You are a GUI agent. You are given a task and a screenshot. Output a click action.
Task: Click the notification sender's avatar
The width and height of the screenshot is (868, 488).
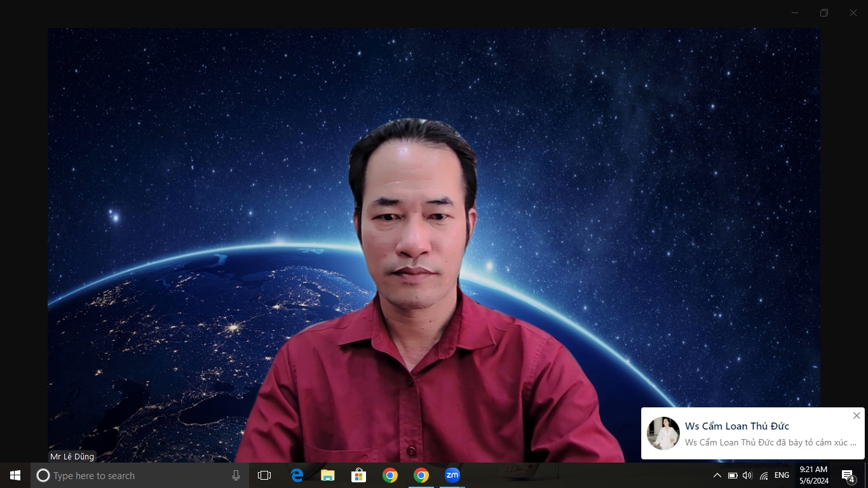coord(663,433)
